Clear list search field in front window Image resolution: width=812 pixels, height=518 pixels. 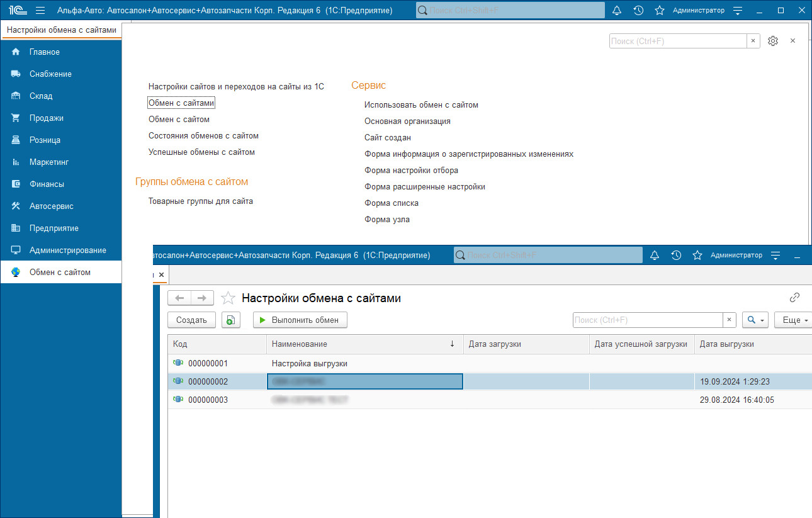(x=729, y=320)
